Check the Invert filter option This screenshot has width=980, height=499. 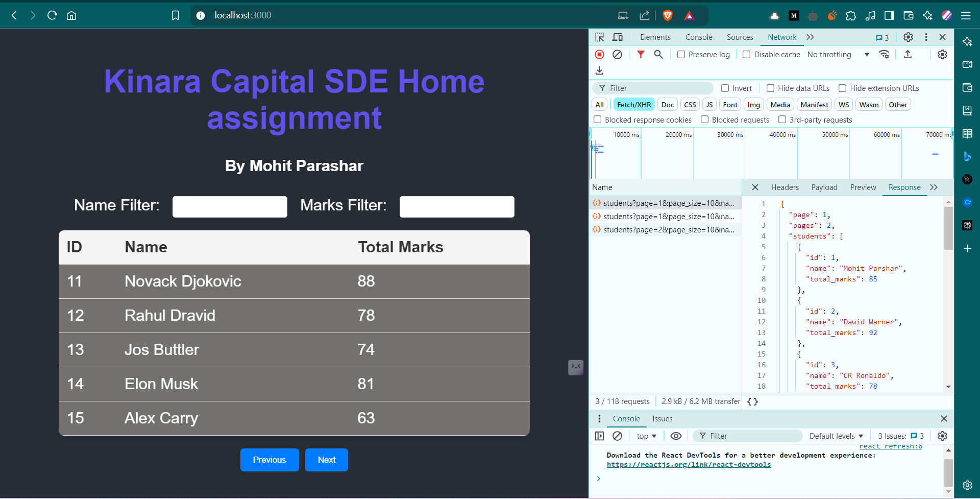click(x=725, y=88)
